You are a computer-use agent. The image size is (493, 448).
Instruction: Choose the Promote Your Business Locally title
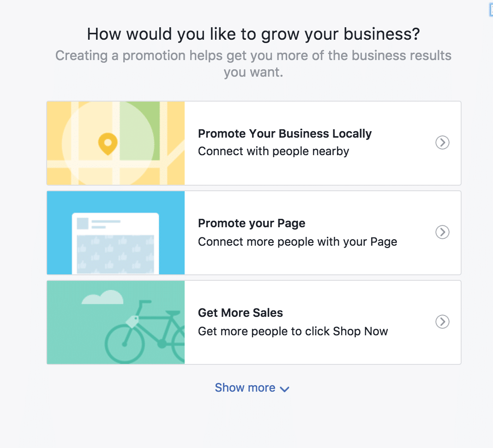coord(285,134)
